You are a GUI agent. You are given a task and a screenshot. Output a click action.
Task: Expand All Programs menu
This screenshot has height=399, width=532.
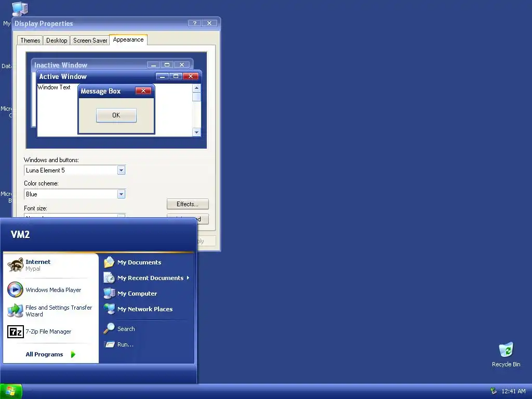tap(50, 354)
